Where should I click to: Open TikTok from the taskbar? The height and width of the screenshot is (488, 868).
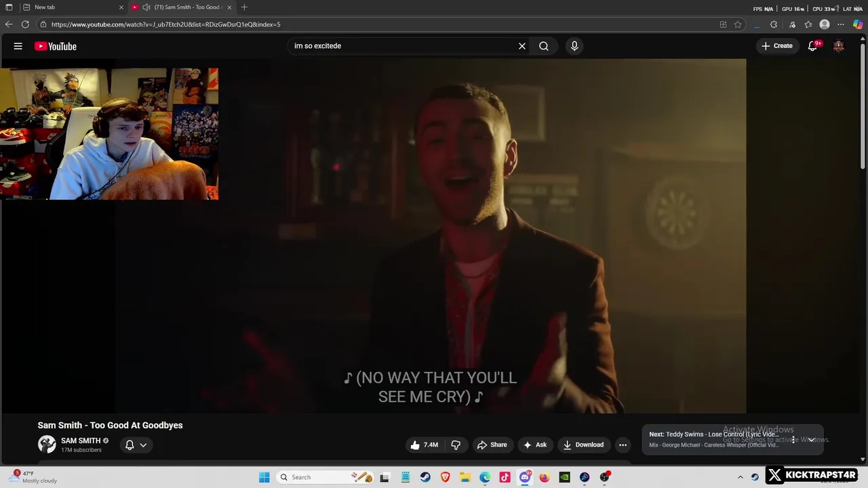505,477
